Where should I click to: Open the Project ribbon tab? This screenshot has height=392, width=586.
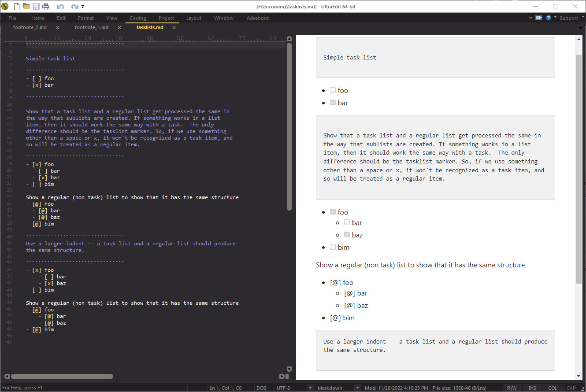pos(167,18)
